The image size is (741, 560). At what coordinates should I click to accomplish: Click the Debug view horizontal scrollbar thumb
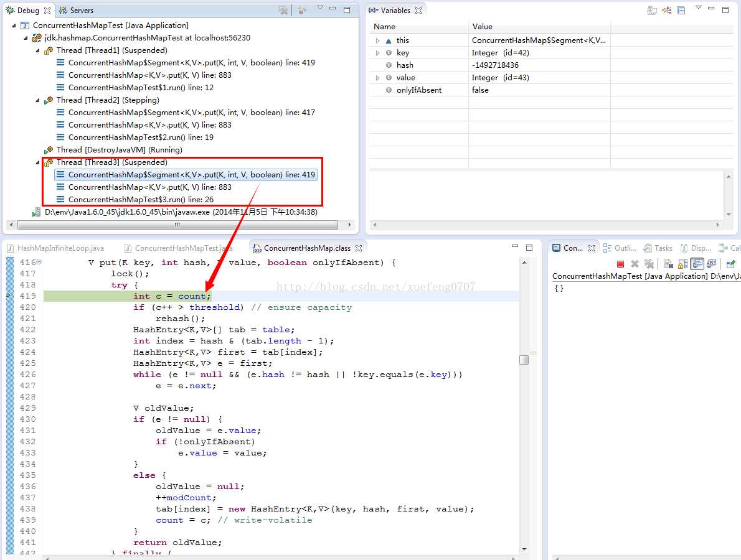tap(177, 225)
